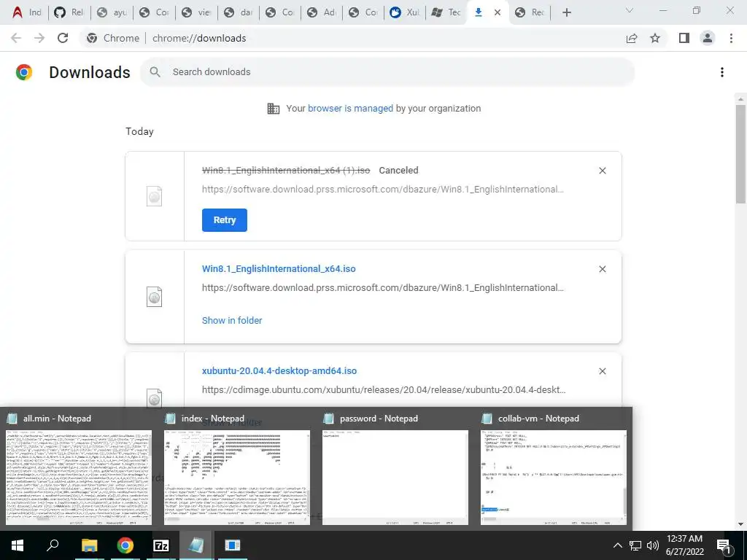
Task: Click the share page icon in address bar
Action: coord(632,38)
